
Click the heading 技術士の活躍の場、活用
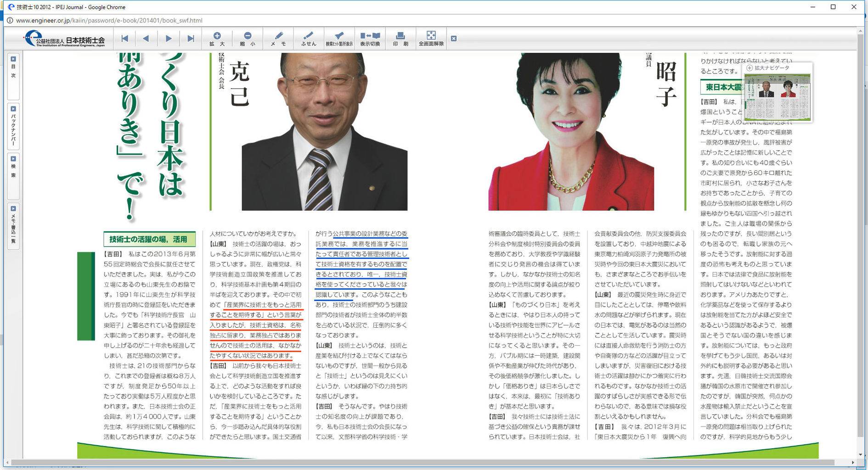click(x=148, y=239)
